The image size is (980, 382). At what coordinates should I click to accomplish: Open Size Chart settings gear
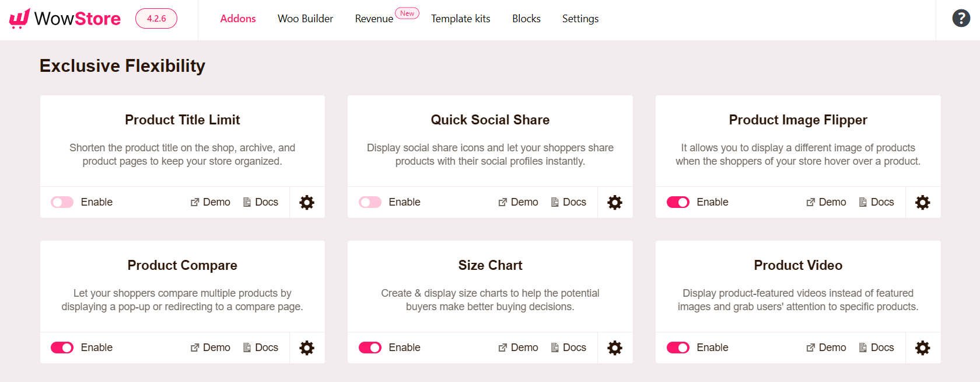615,348
